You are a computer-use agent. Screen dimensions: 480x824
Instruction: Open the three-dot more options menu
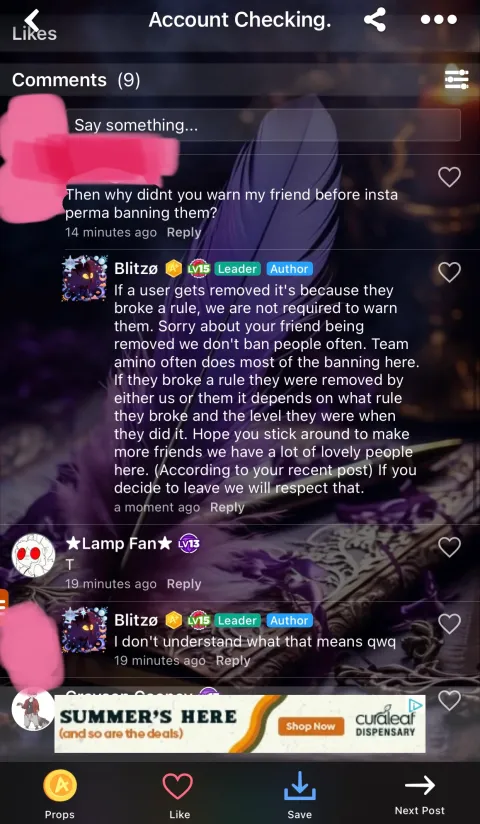[x=439, y=20]
